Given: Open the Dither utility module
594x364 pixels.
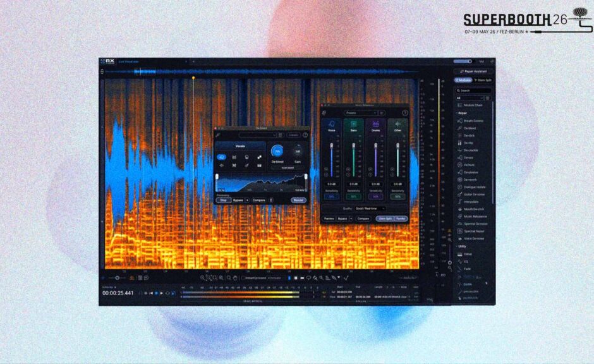Looking at the screenshot, I should tap(465, 254).
